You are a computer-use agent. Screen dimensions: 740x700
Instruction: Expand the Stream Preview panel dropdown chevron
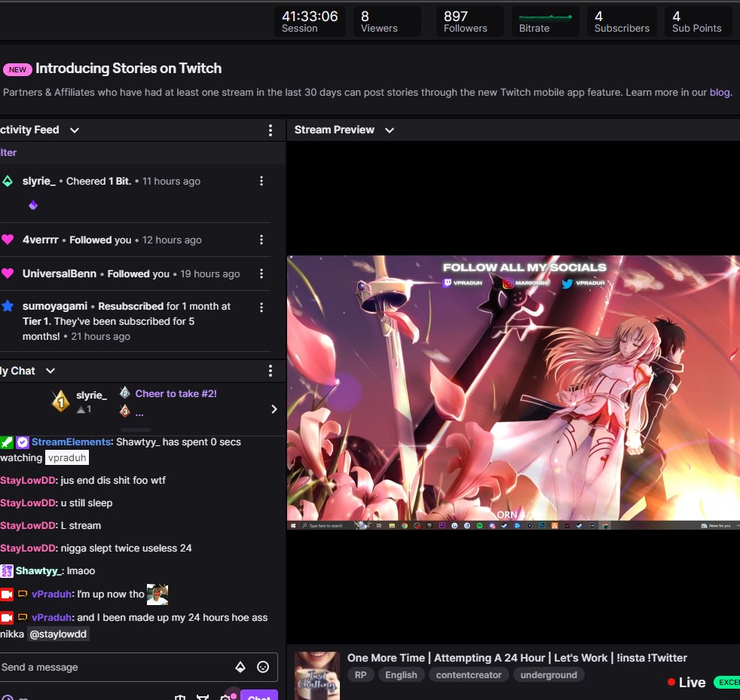click(x=390, y=130)
